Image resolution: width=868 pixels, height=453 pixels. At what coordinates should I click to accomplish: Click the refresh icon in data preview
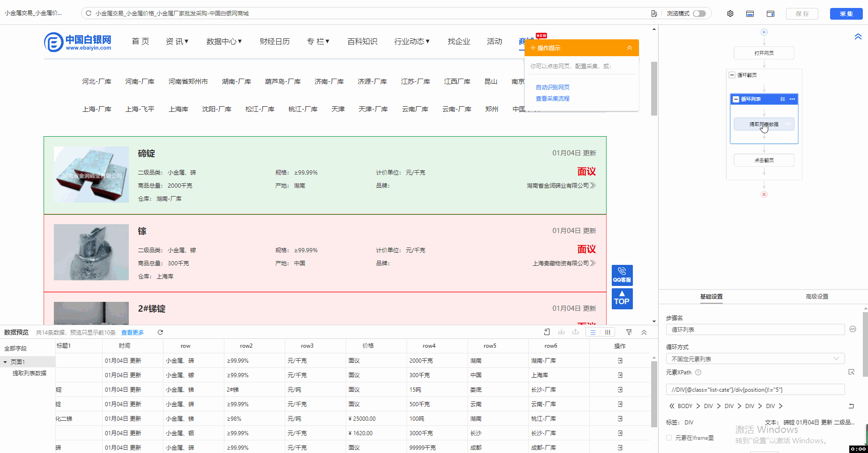click(160, 332)
